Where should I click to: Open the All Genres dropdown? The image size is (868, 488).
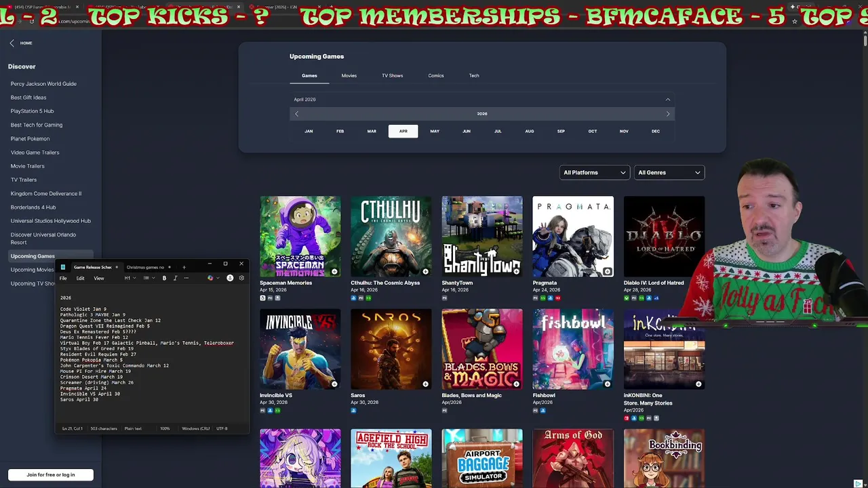[x=669, y=172]
